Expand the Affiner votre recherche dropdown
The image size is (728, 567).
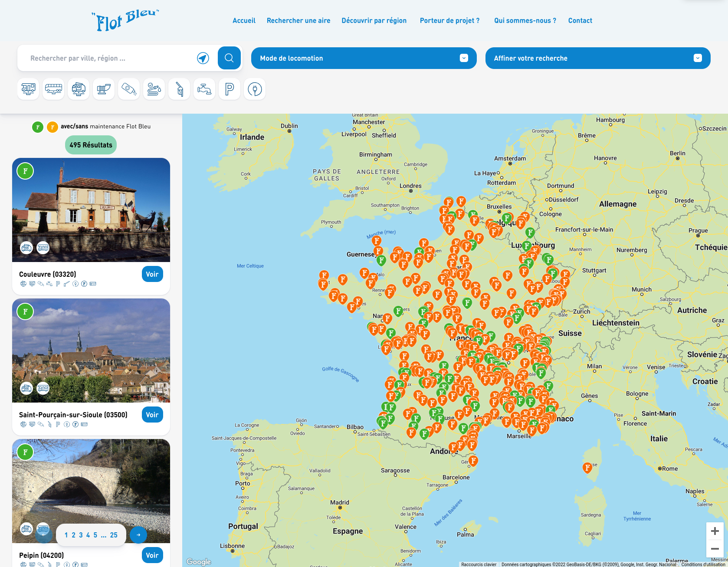[x=598, y=58]
